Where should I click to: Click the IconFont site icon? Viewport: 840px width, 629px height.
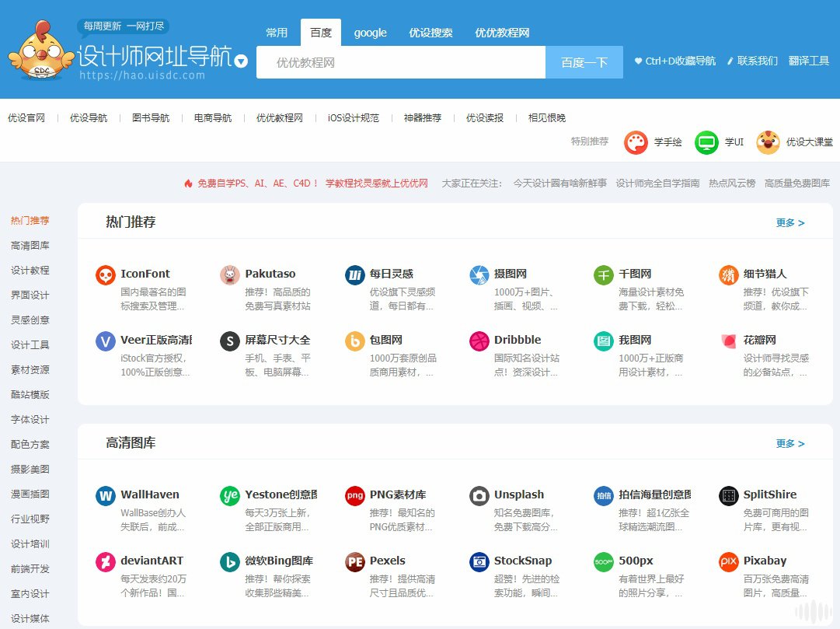(106, 275)
